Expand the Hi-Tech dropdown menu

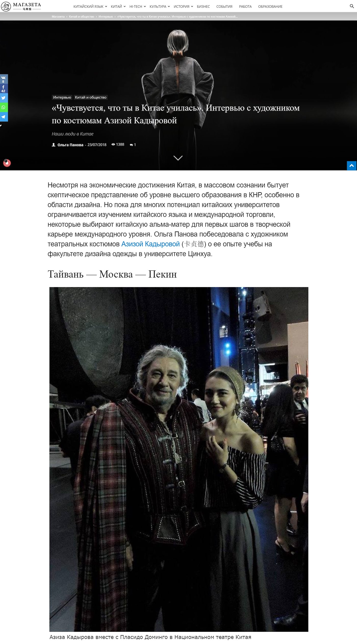[137, 6]
